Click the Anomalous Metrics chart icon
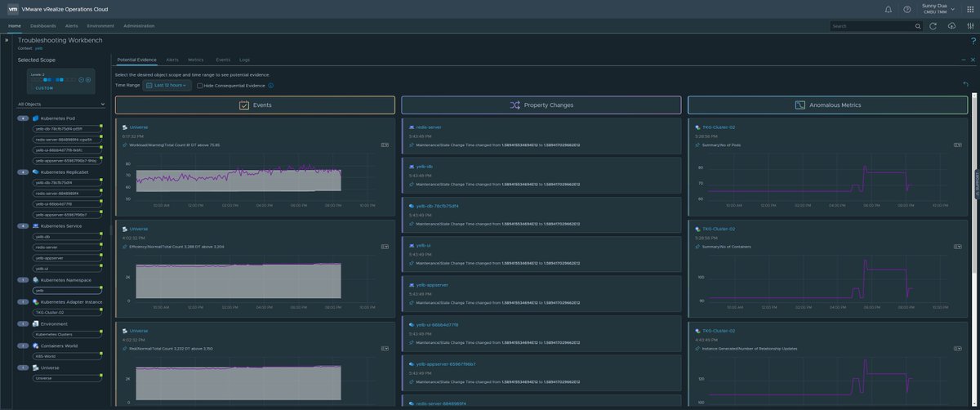 800,105
